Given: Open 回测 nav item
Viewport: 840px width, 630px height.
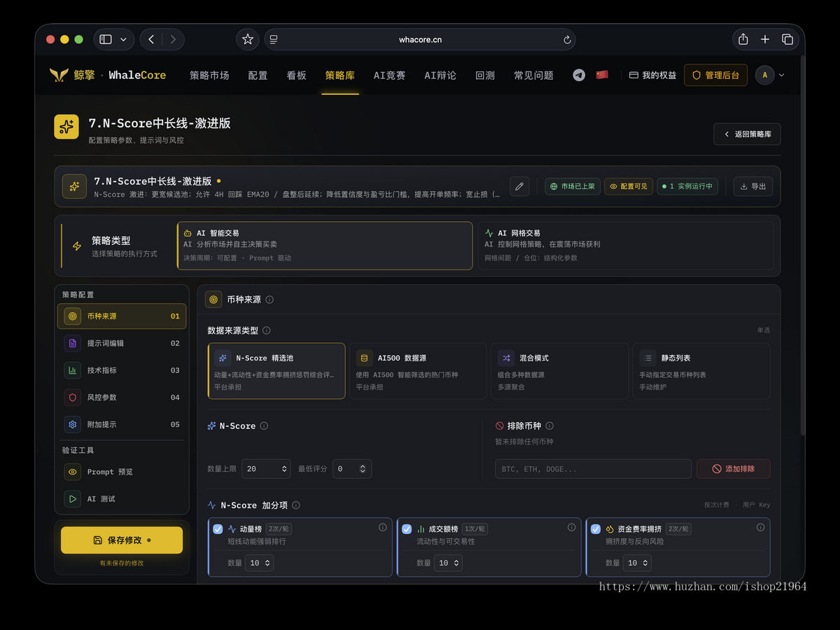Looking at the screenshot, I should (x=485, y=75).
